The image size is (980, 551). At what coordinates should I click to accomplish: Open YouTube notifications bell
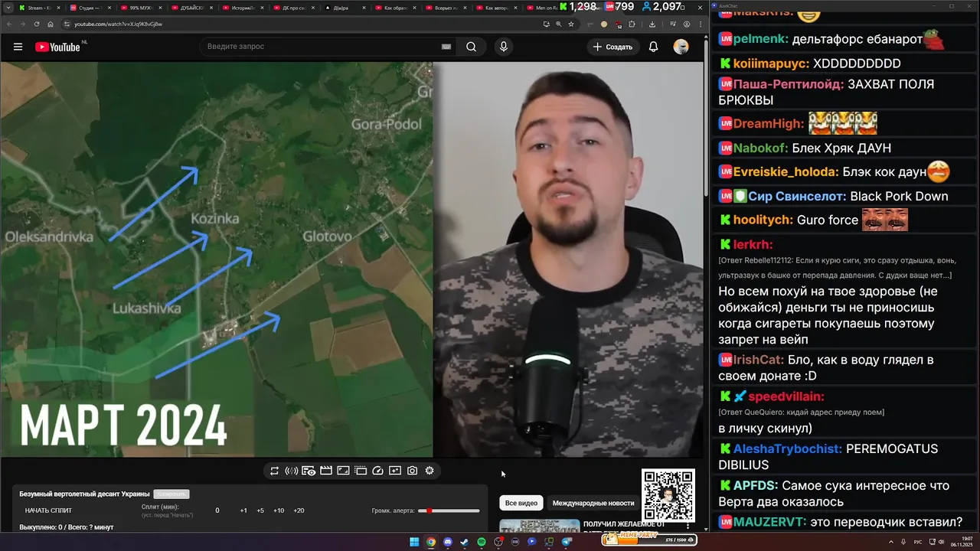[x=653, y=47]
